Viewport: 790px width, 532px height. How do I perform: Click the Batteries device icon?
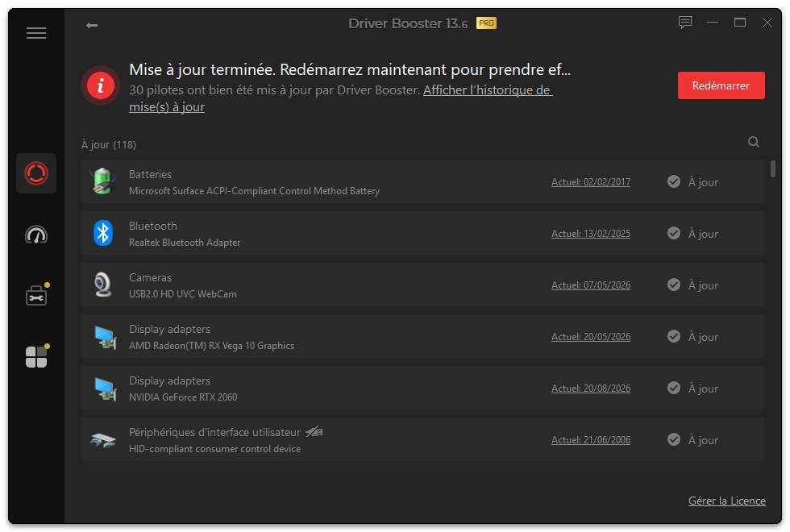[103, 181]
